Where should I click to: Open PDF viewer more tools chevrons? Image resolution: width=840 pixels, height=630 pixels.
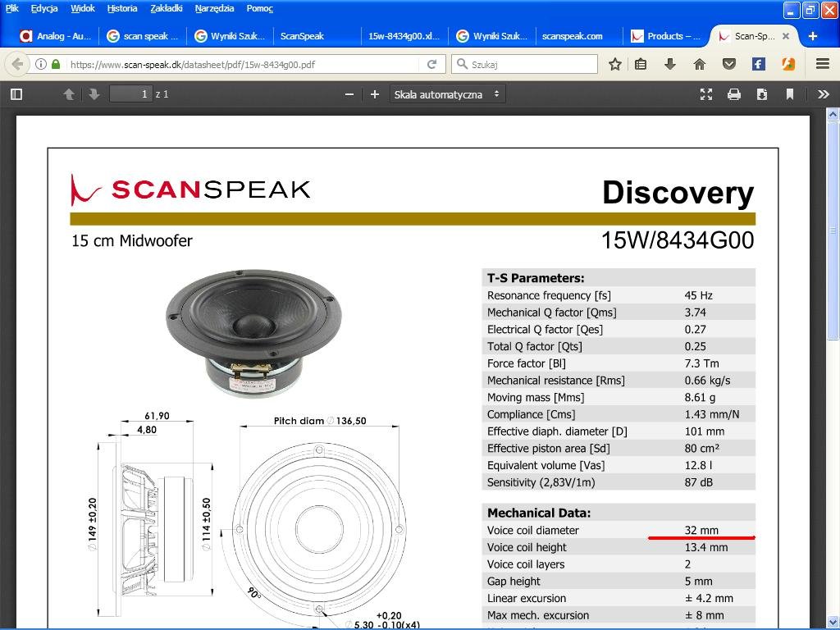pyautogui.click(x=824, y=94)
